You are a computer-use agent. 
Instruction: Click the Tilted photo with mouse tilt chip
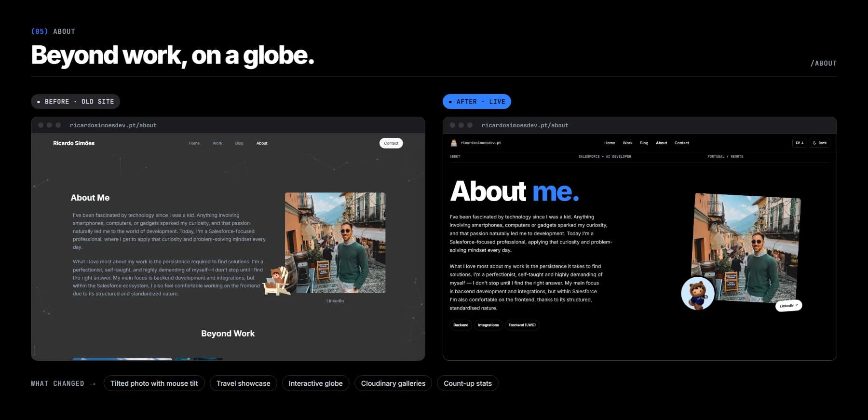[154, 383]
